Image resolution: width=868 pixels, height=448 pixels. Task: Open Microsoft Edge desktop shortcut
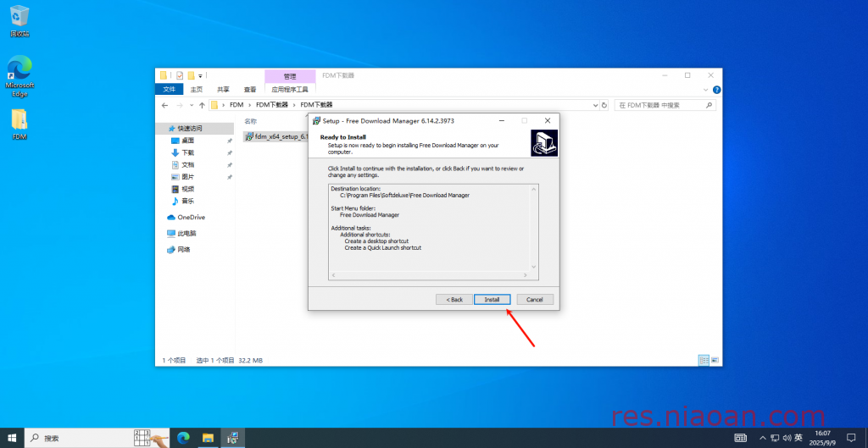[x=19, y=75]
